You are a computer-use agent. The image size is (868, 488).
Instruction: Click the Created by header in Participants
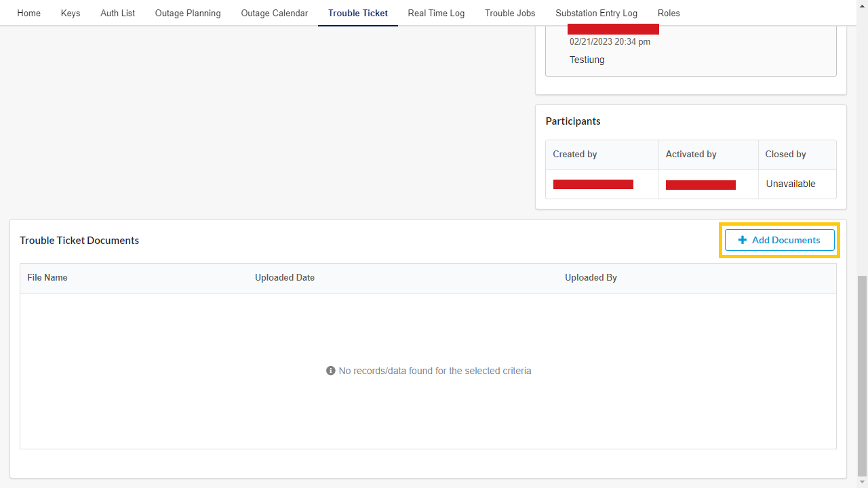(574, 154)
